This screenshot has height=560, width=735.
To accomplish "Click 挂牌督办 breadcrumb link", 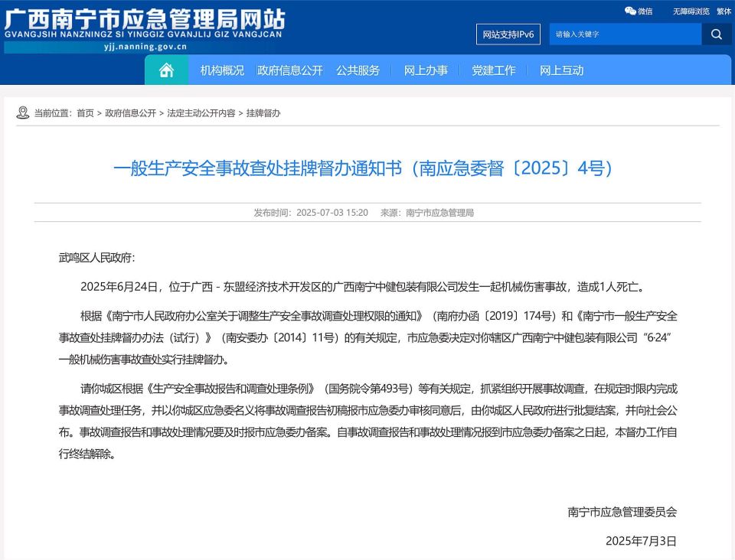I will 263,113.
